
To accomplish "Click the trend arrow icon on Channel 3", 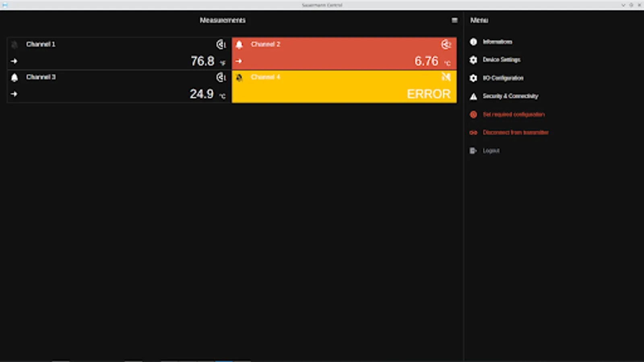I will [x=14, y=94].
